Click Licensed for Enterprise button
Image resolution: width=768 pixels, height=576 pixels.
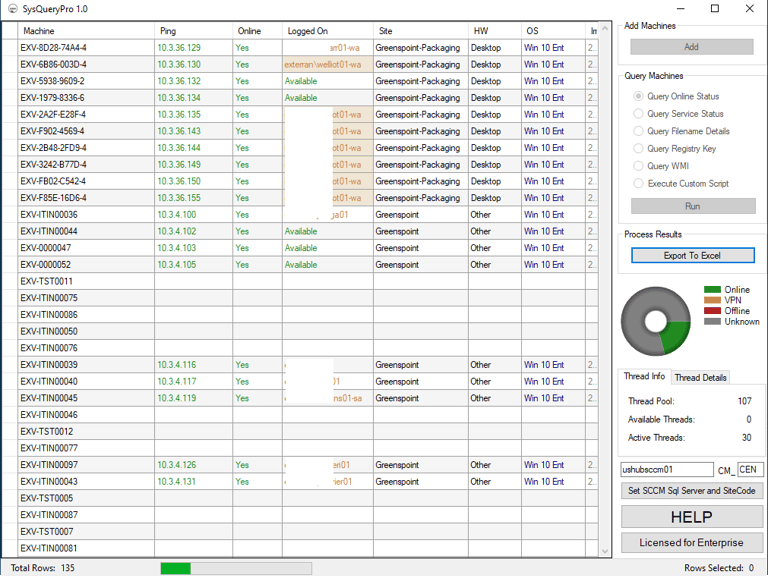(692, 542)
